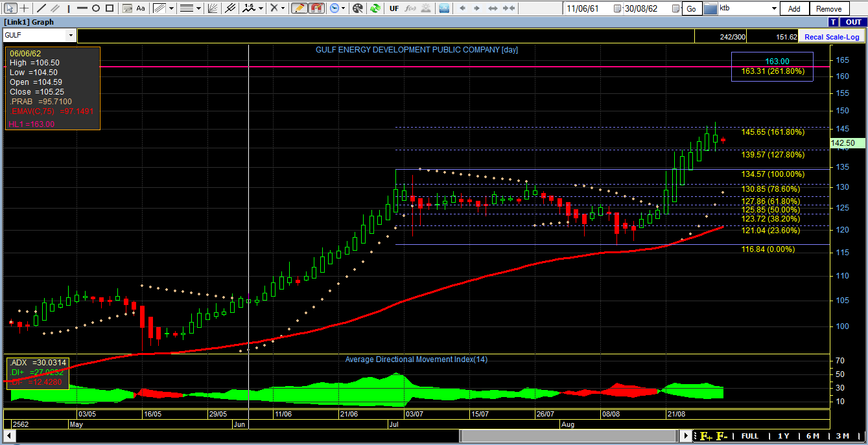Click the T button in header
The image size is (868, 445).
[x=834, y=22]
